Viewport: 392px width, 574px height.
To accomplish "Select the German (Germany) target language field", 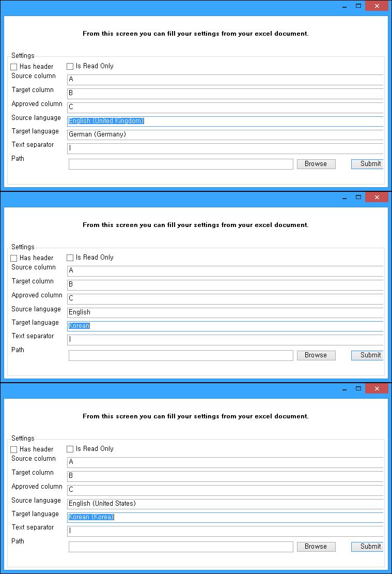I will pos(225,134).
